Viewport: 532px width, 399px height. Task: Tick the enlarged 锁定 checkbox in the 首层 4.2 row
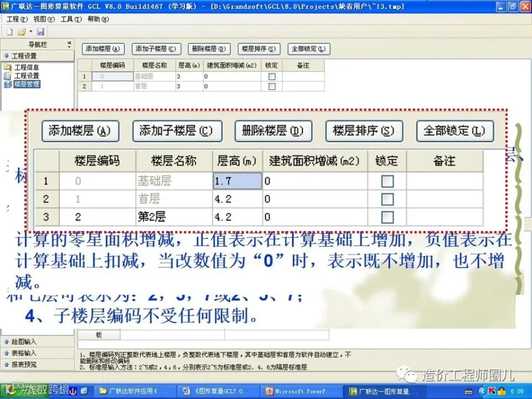pyautogui.click(x=387, y=199)
